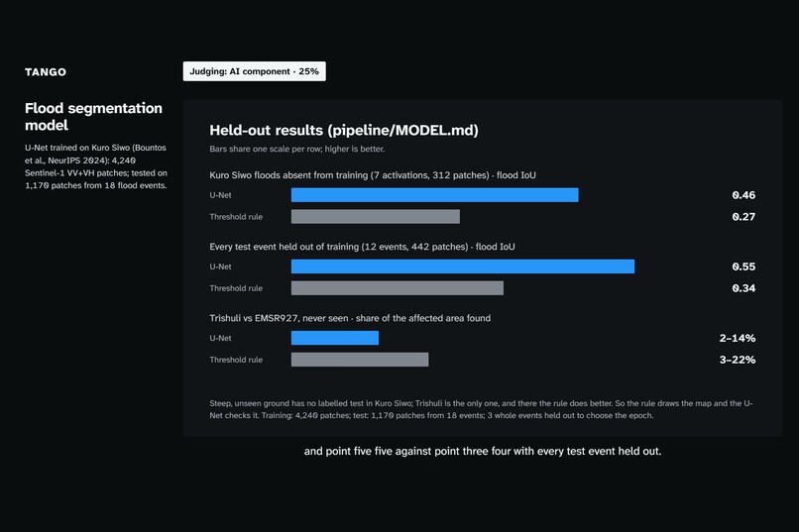Screen dimensions: 799x532
Task: Click U-Net label in the 12 events group
Action: tap(220, 266)
